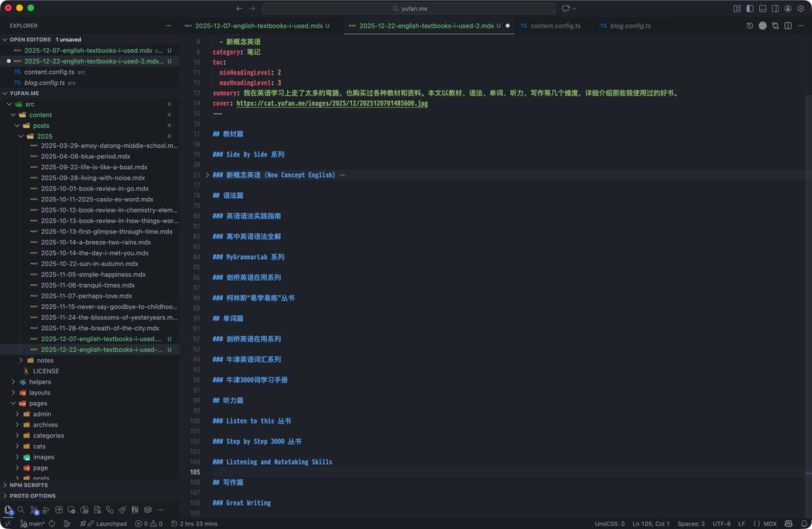Open 2025-09-22-life-is-like-a-boat.mdx file

click(x=89, y=167)
